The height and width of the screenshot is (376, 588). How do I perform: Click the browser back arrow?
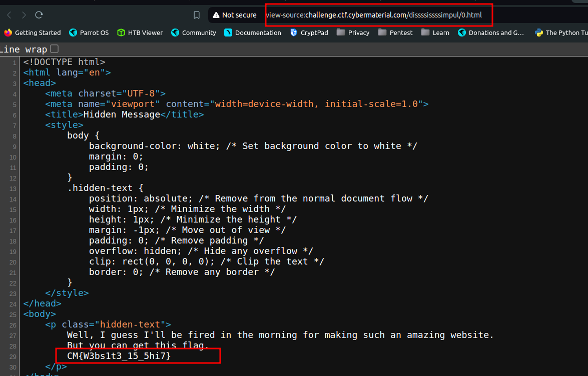[10, 15]
